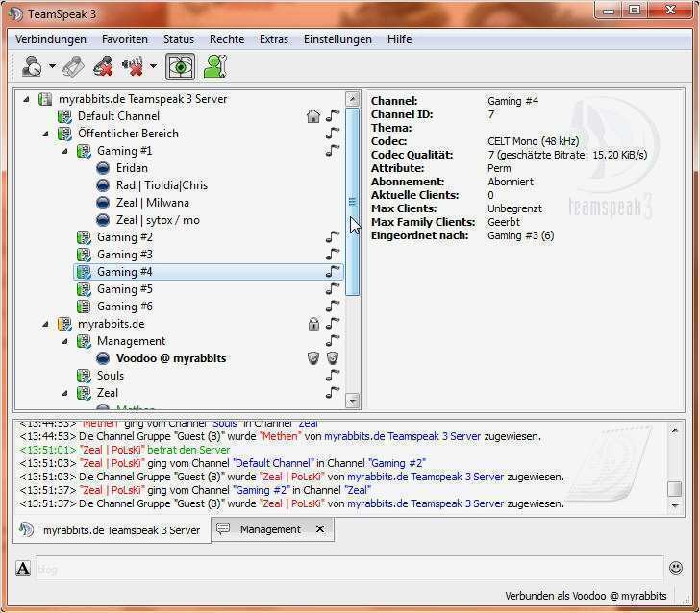The width and height of the screenshot is (700, 613).
Task: Select the Gaming #2 channel
Action: 125,237
